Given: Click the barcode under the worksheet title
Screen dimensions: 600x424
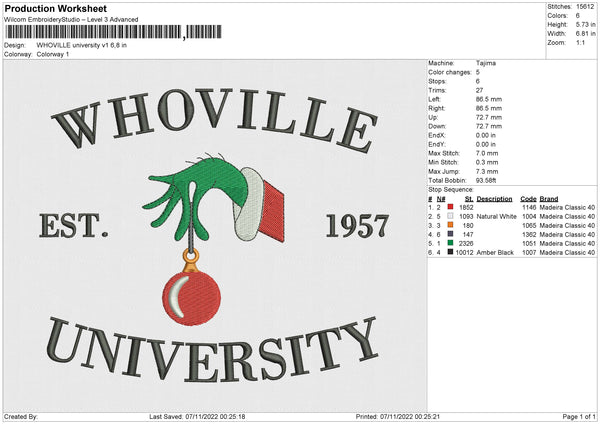Looking at the screenshot, I should [x=113, y=32].
